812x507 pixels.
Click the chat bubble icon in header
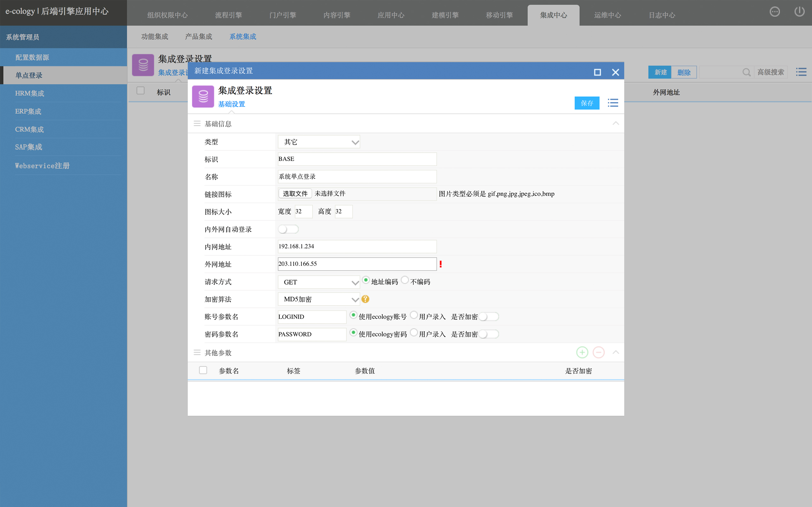pos(775,12)
